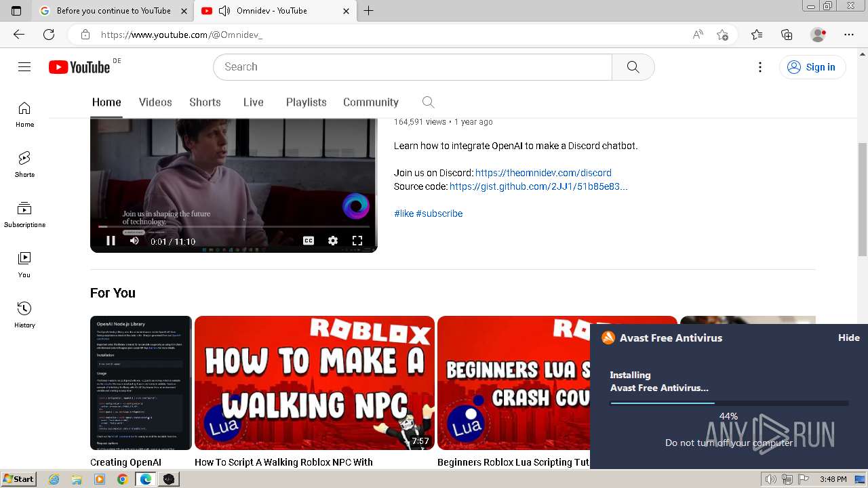Search within the Omnidev channel

tap(428, 102)
